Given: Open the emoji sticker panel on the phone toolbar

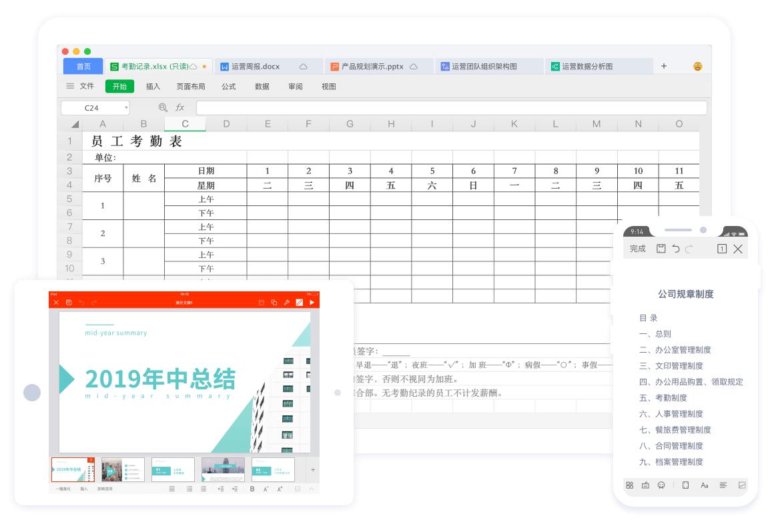Looking at the screenshot, I should pyautogui.click(x=661, y=485).
